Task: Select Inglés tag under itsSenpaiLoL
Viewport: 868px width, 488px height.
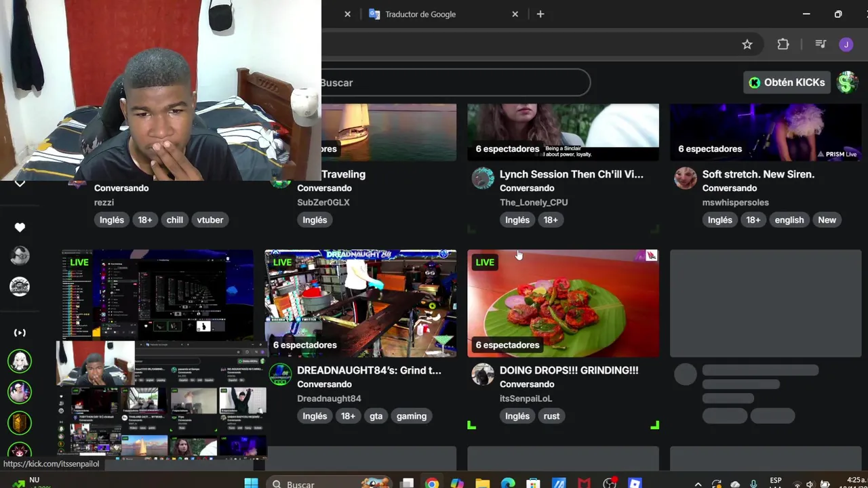Action: click(x=517, y=416)
